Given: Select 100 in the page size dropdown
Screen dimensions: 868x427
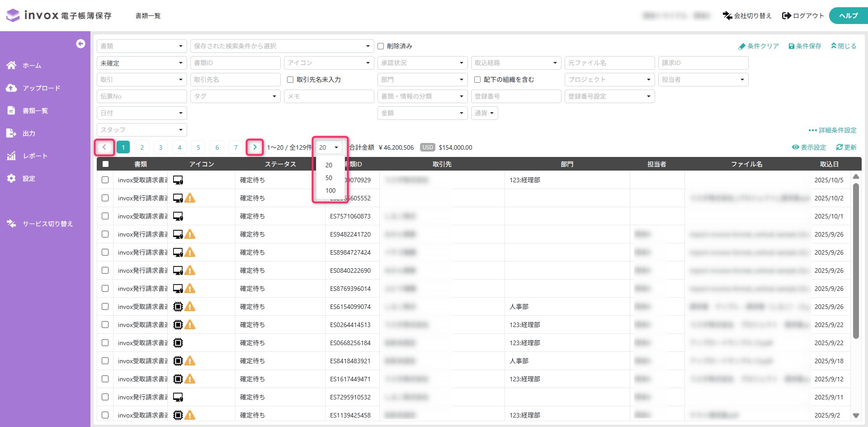Looking at the screenshot, I should coord(330,190).
